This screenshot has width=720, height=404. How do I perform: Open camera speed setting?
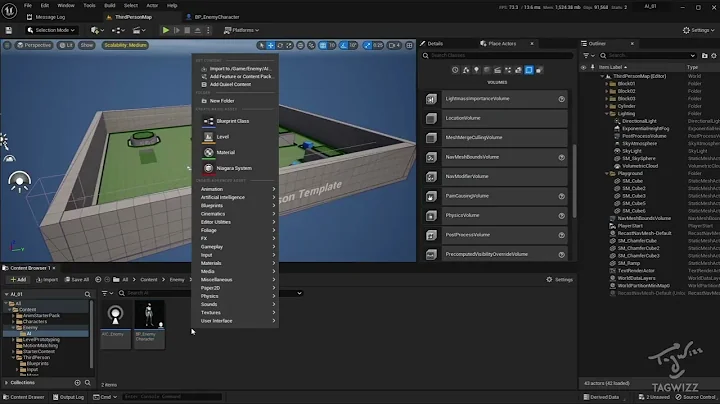point(394,45)
